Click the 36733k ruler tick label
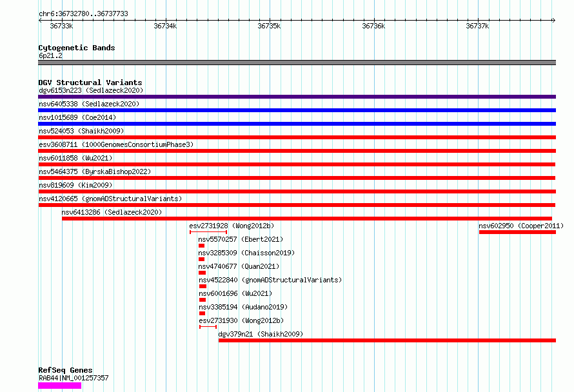574x392 pixels. coord(61,26)
